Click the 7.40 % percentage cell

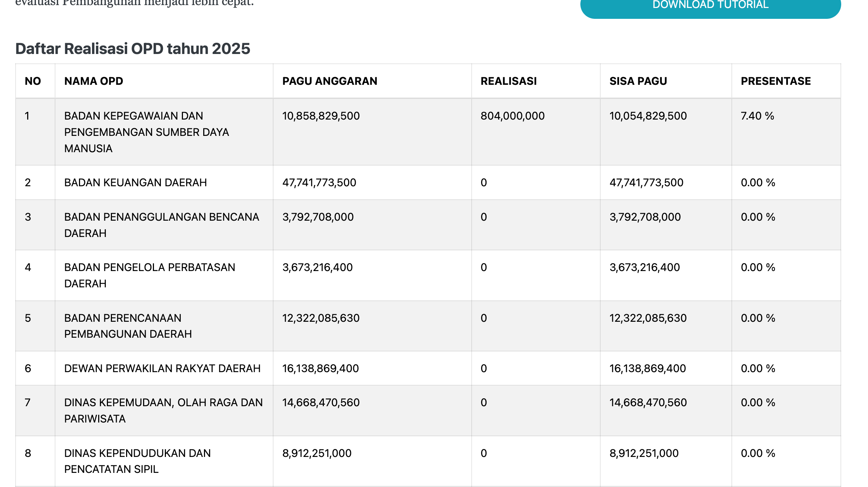pos(757,116)
